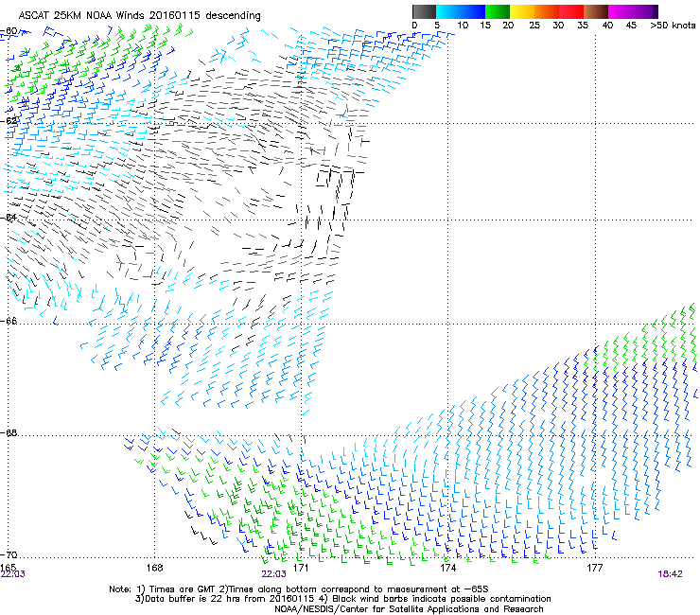This screenshot has width=700, height=615.
Task: Click the purple time stamp '18:42'
Action: click(x=670, y=574)
